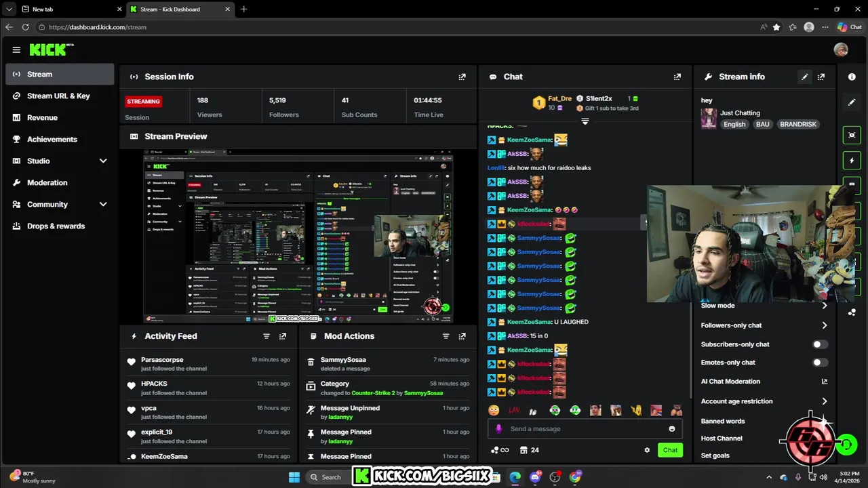Pick the first quick emote in chat
Viewport: 868px width, 488px height.
(x=494, y=410)
